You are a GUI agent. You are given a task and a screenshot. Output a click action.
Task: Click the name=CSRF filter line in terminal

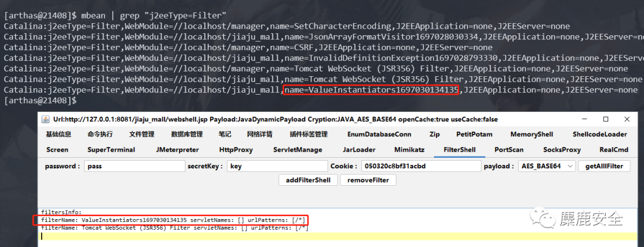248,48
